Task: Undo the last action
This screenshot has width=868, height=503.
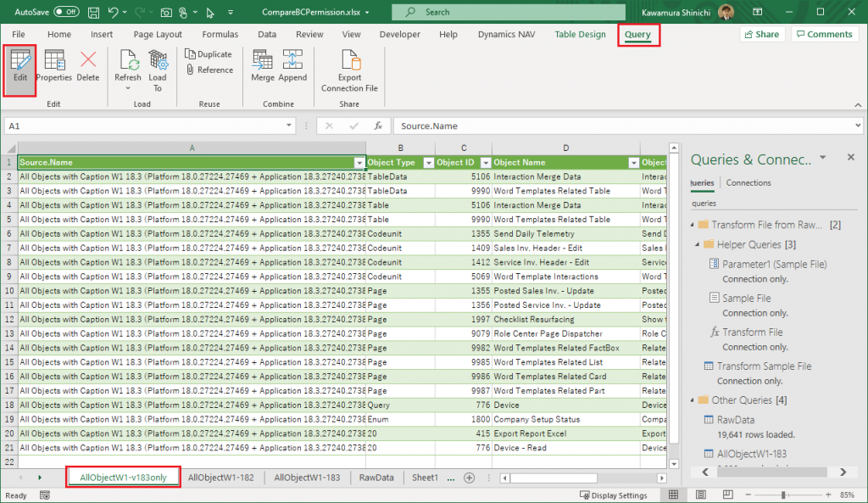Action: (x=113, y=12)
